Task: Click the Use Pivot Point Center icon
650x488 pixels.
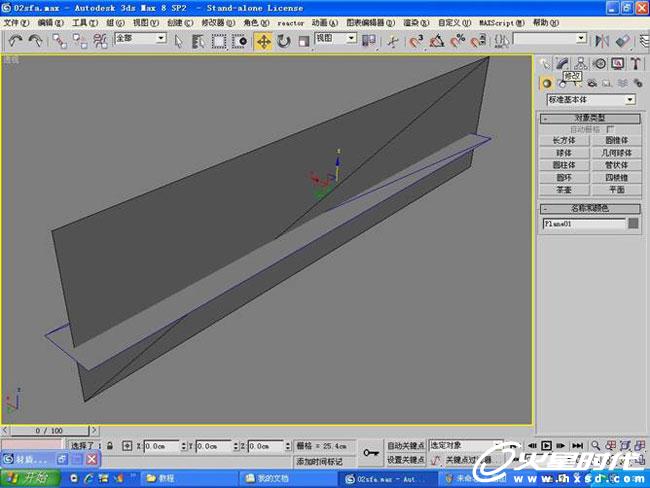Action: click(369, 41)
